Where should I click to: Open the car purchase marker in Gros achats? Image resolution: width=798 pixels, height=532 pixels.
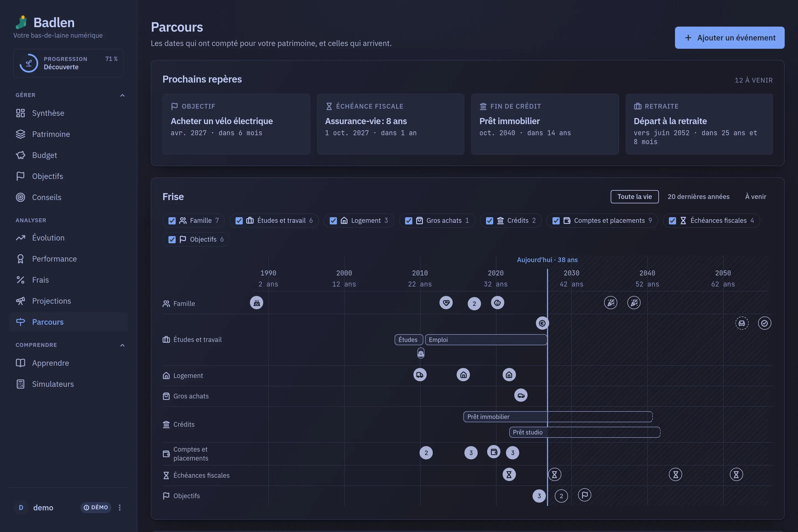coord(521,395)
